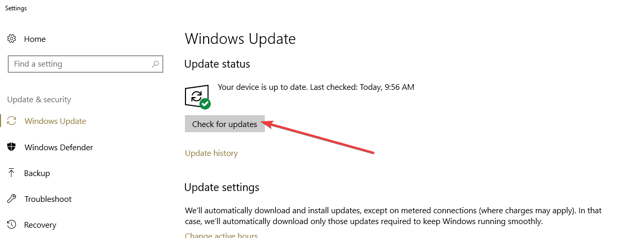The image size is (644, 238).
Task: Open the Recovery settings label
Action: point(40,225)
